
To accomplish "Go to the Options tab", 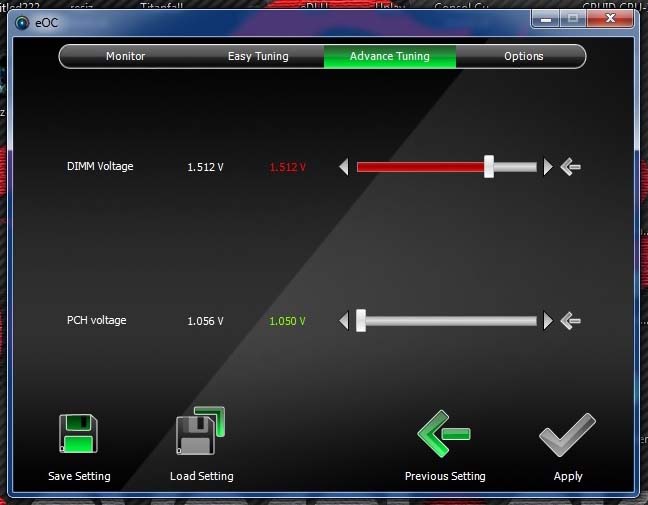I will [x=523, y=56].
